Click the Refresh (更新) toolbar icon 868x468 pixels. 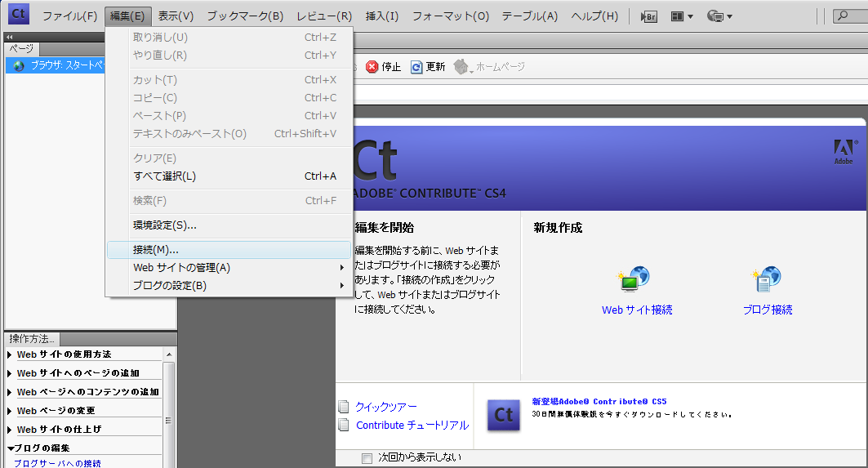[417, 67]
